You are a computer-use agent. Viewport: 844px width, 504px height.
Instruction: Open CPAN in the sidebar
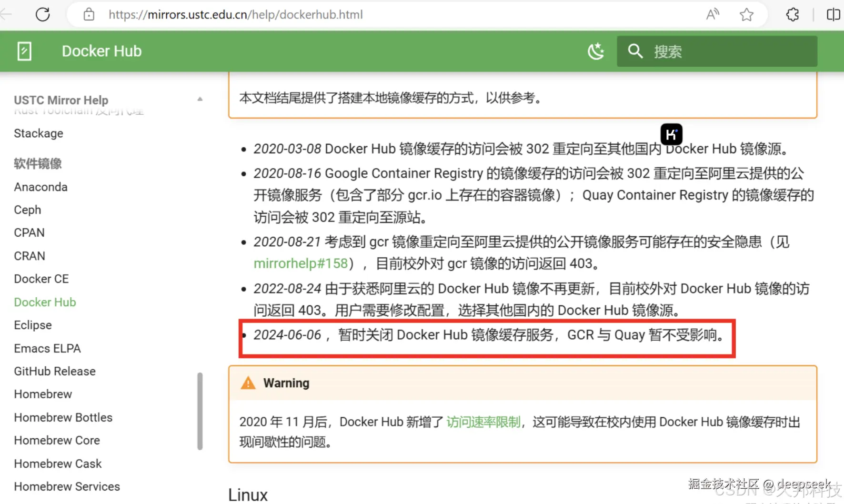pos(30,233)
